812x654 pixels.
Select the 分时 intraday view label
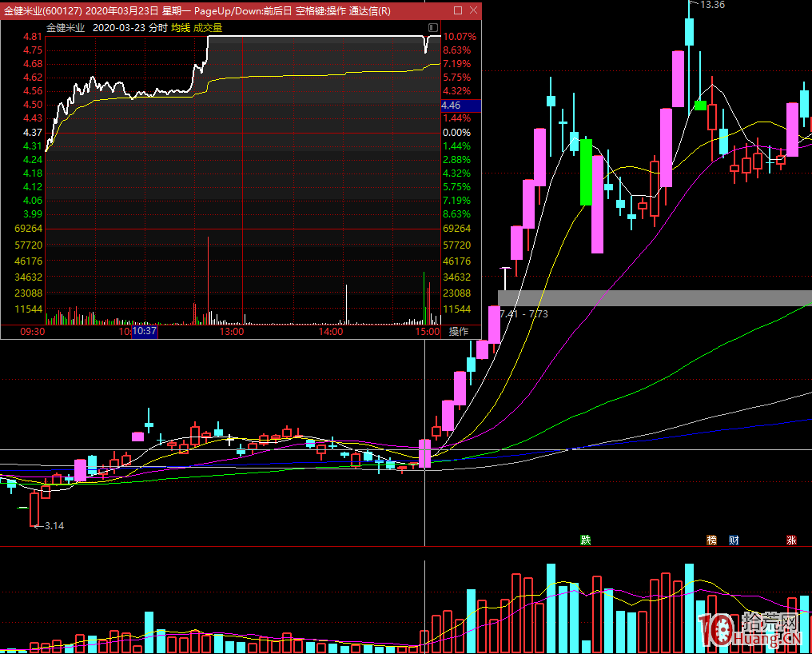[x=158, y=28]
